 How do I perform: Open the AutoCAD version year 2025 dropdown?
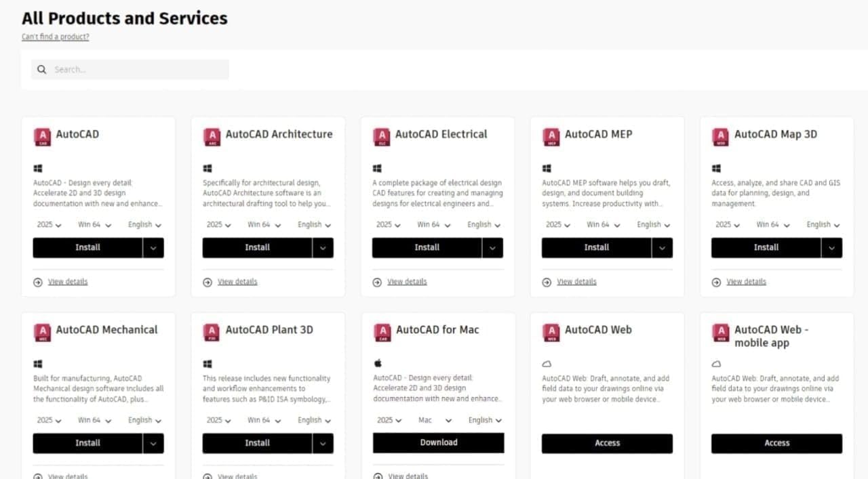[49, 225]
